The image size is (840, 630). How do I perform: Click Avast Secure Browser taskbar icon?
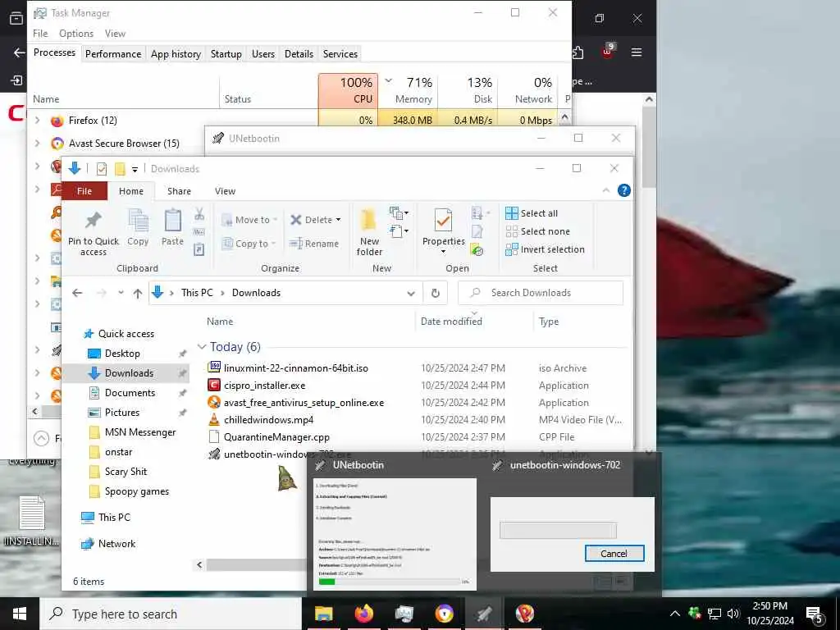pos(444,614)
